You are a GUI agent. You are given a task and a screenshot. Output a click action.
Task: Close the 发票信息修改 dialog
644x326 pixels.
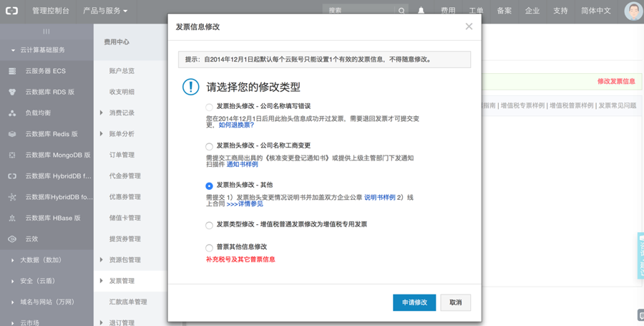(x=469, y=27)
